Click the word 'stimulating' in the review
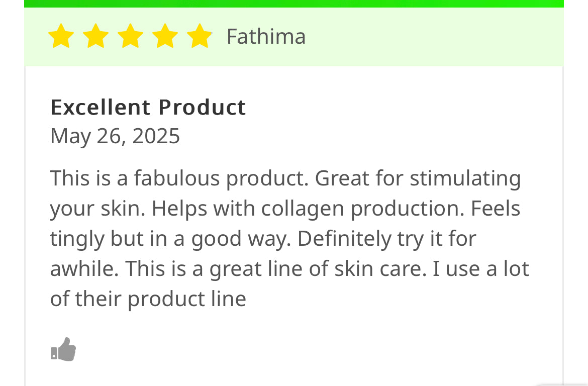588x386 pixels. [x=465, y=178]
